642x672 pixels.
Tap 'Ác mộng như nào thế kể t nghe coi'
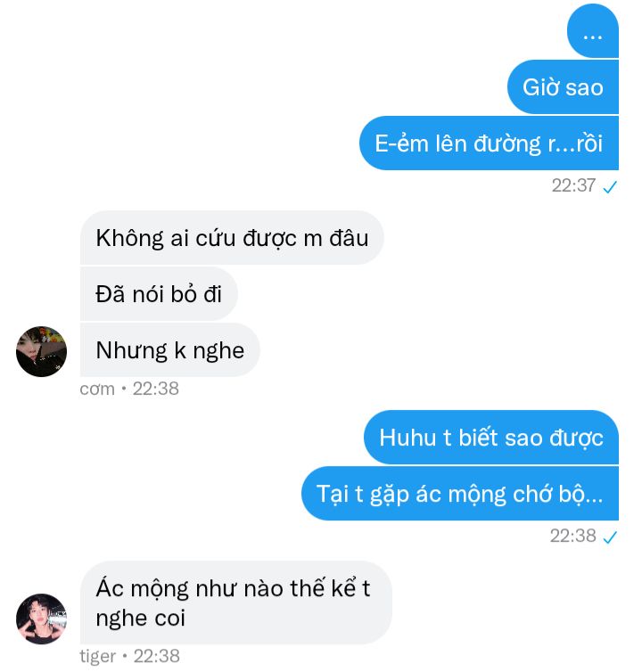point(236,603)
